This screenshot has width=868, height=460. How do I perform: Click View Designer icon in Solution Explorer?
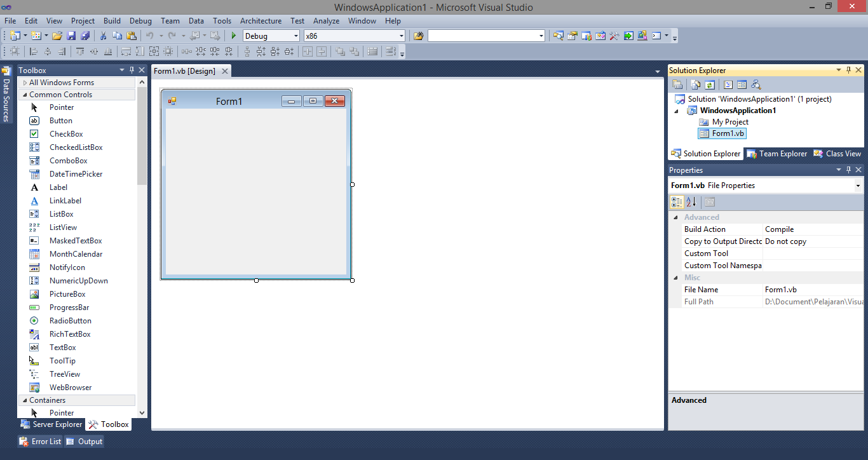(742, 85)
